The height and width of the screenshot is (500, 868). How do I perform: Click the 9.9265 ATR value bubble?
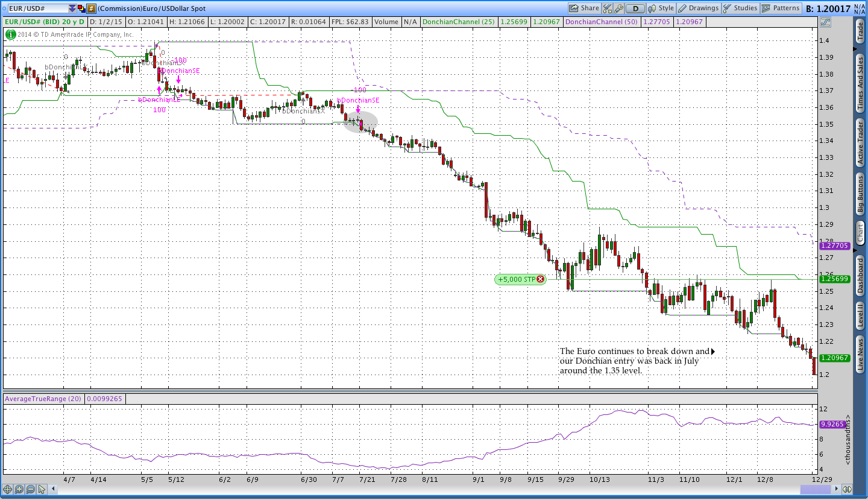tap(832, 424)
